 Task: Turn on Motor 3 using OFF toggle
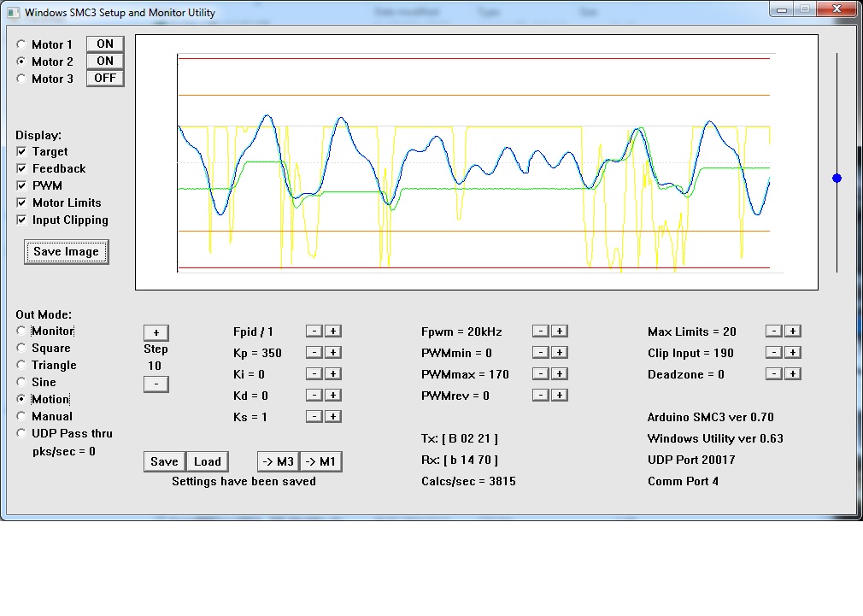[x=105, y=78]
